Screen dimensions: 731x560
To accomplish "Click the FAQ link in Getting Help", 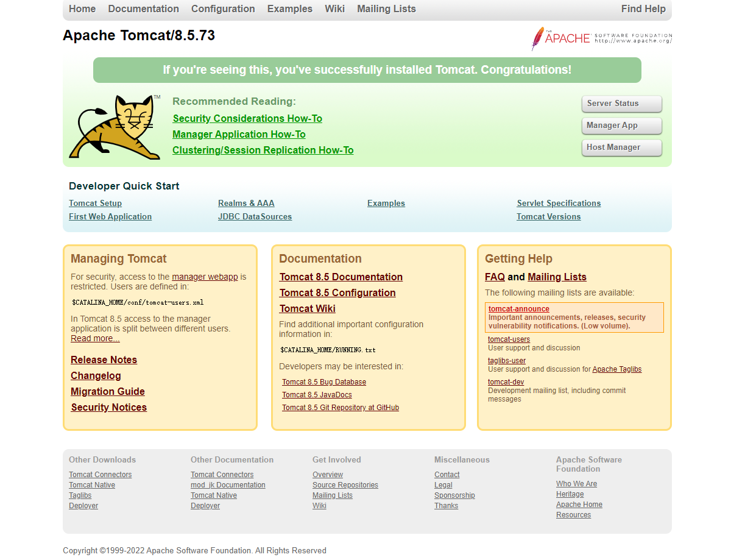I will (x=495, y=277).
